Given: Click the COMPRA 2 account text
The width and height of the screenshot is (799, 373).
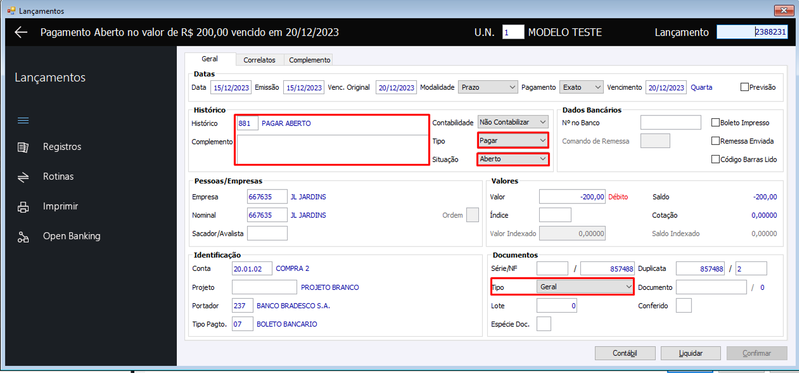Looking at the screenshot, I should click(x=292, y=268).
